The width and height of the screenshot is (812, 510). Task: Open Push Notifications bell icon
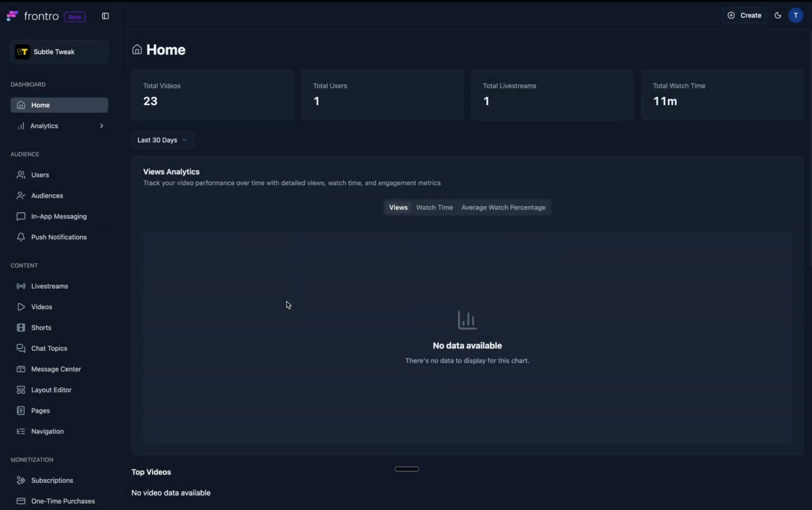(x=21, y=237)
